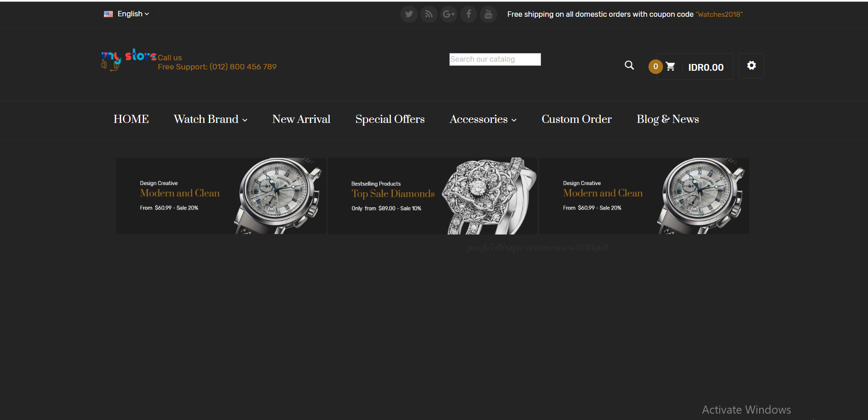Expand the English language dropdown

(x=133, y=14)
